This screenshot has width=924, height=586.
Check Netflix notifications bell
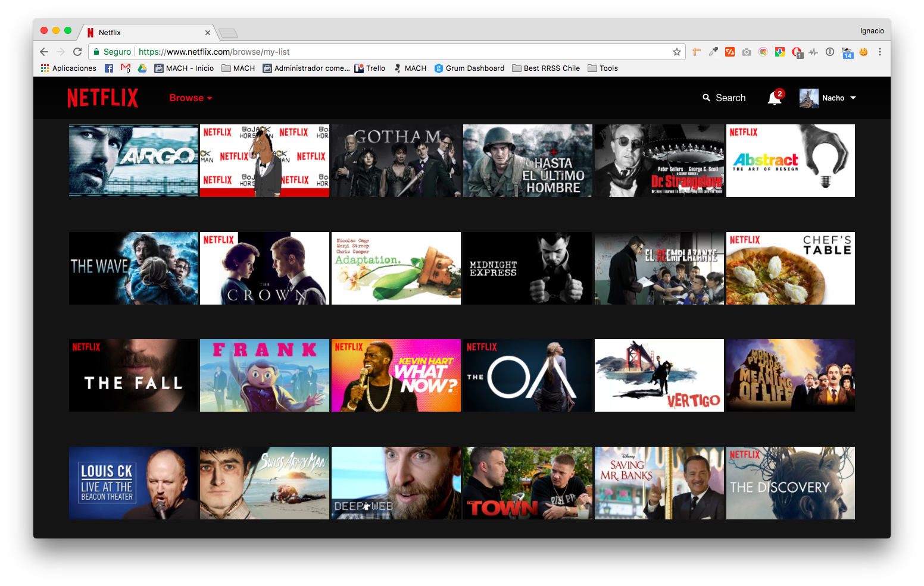tap(774, 98)
